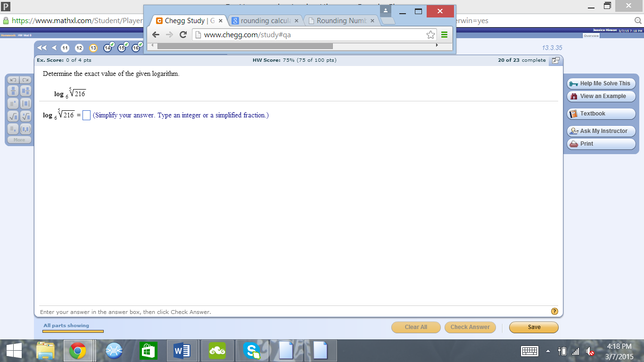The width and height of the screenshot is (644, 362).
Task: Go to previous question arrow
Action: (x=54, y=48)
